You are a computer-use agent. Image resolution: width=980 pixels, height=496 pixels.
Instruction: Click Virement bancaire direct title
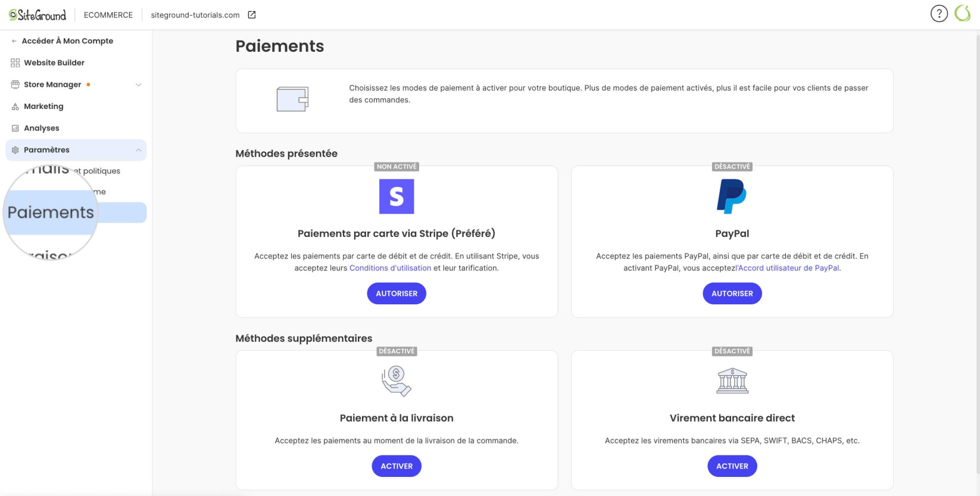coord(732,418)
